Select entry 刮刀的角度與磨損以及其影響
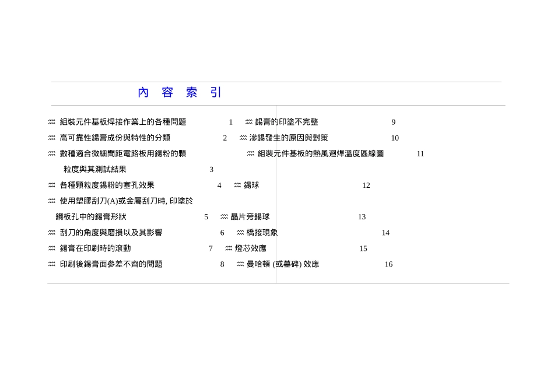Screen dimensions: 554x392 [111, 233]
